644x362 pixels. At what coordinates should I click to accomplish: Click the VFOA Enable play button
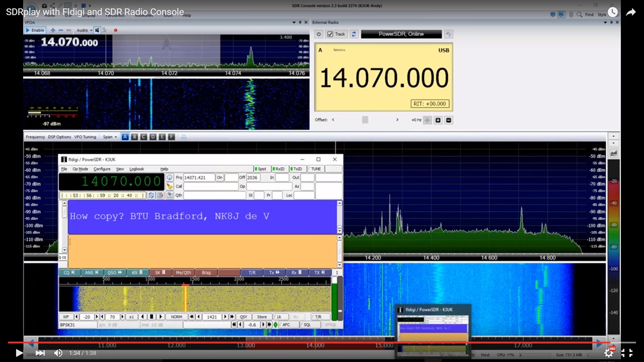pos(35,30)
